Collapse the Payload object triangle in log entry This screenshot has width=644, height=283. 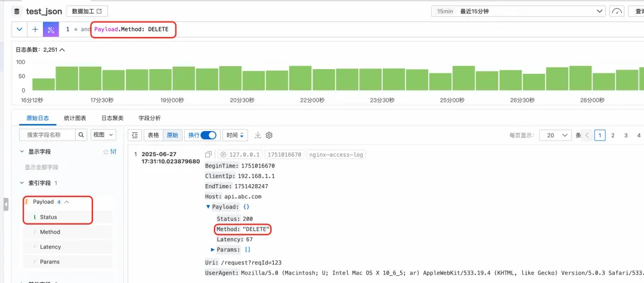[x=208, y=207]
